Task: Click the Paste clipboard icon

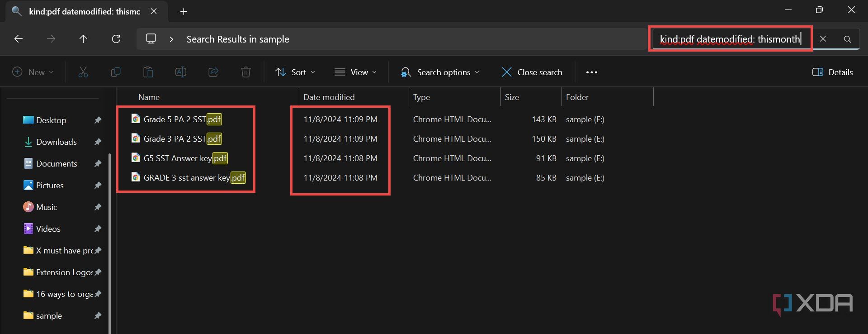Action: tap(148, 72)
